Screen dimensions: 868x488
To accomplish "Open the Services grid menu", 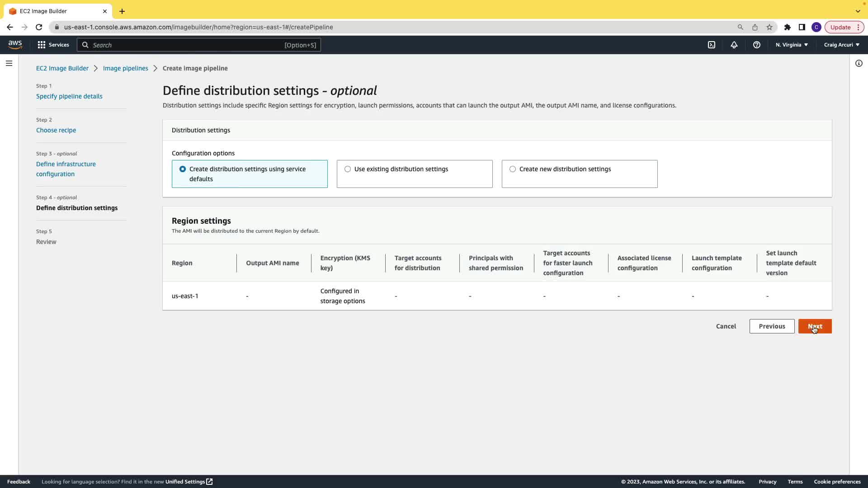I will point(53,45).
